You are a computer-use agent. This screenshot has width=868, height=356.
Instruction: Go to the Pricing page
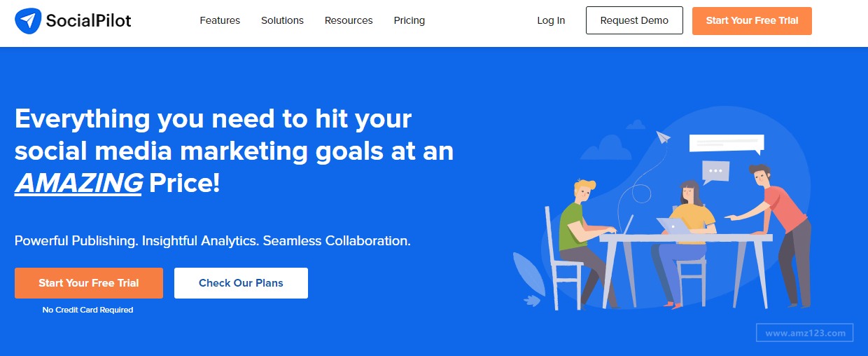tap(409, 20)
